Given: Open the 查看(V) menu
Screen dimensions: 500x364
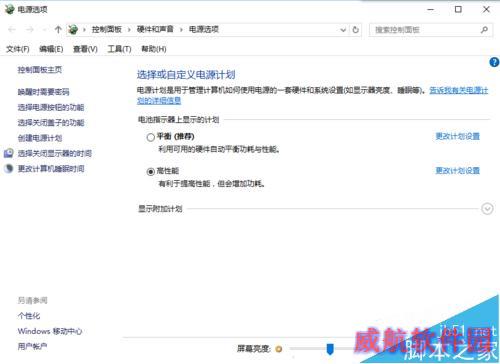Looking at the screenshot, I should click(85, 49).
